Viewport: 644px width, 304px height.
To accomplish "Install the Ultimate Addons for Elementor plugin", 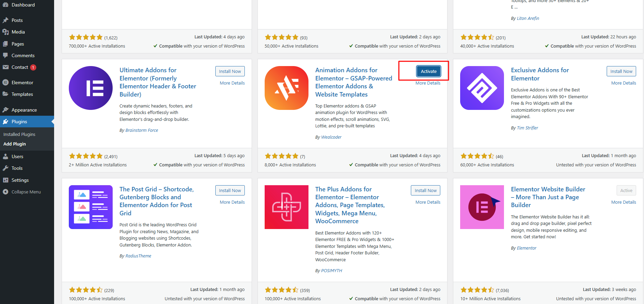I will point(230,71).
